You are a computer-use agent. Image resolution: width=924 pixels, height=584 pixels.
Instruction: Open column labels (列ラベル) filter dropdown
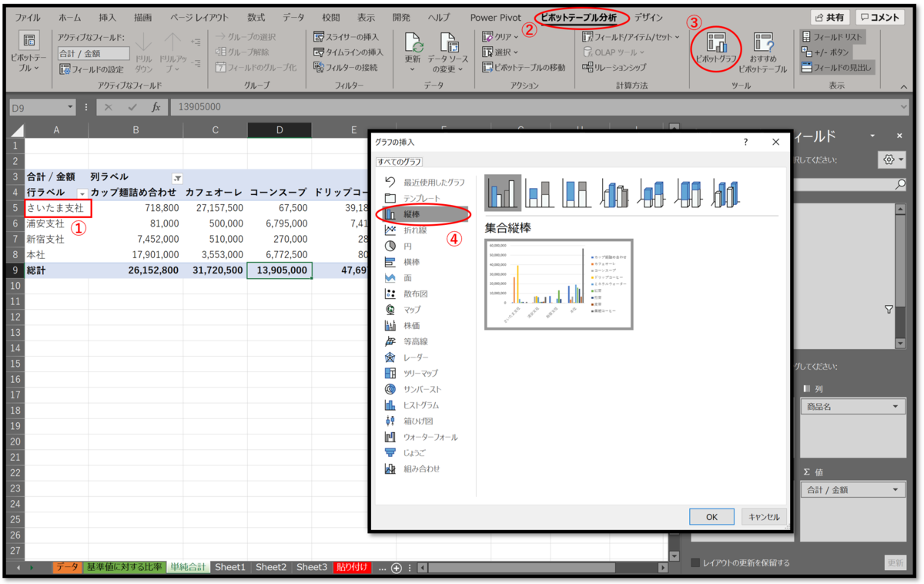tap(177, 177)
